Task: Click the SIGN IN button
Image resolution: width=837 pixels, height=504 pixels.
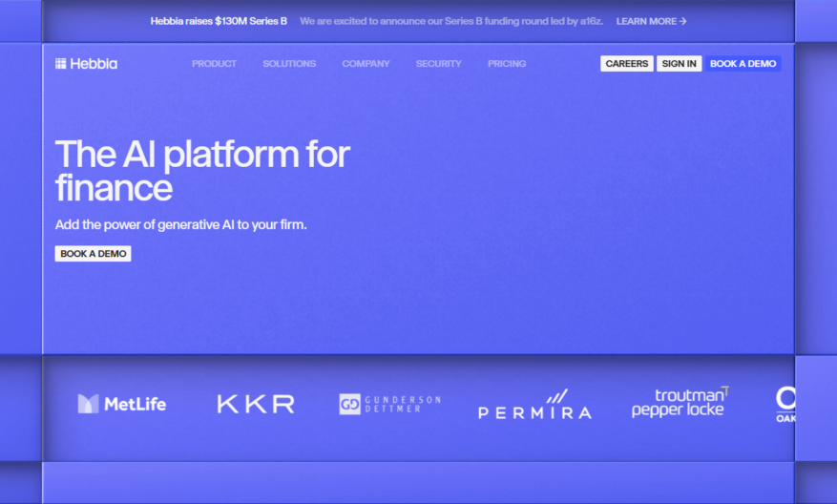Action: tap(679, 64)
